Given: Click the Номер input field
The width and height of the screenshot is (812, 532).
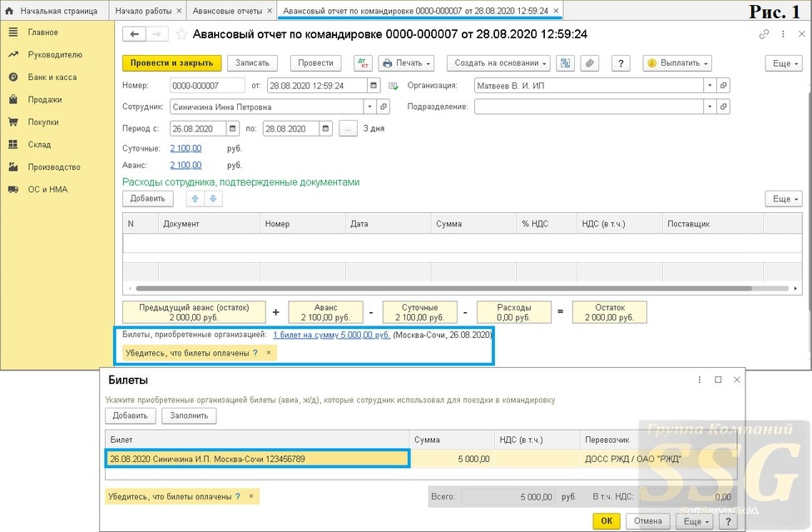Looking at the screenshot, I should coord(207,86).
